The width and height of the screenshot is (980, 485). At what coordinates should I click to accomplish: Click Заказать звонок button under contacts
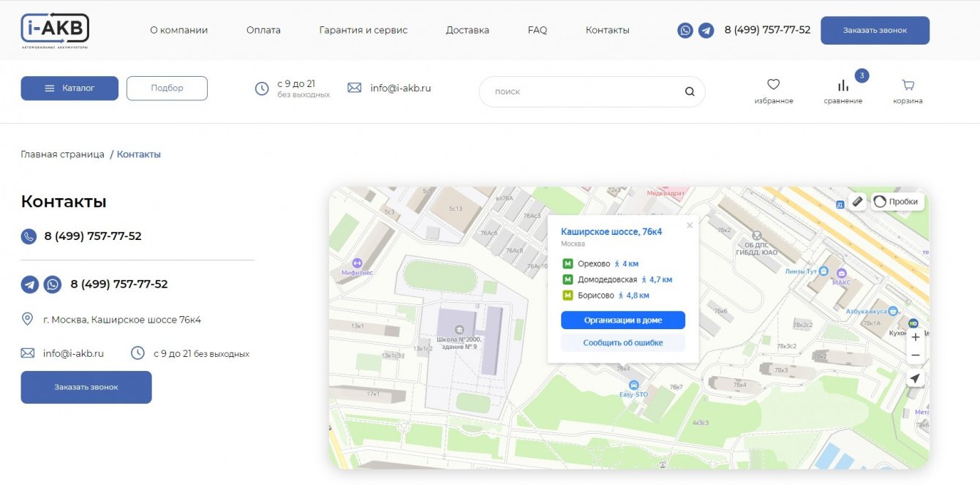pyautogui.click(x=86, y=387)
